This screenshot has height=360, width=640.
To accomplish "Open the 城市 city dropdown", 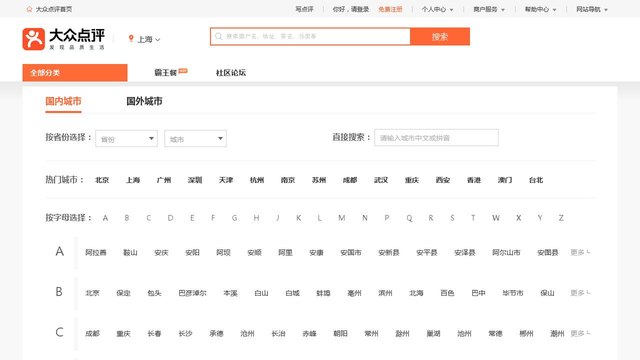I will (196, 139).
